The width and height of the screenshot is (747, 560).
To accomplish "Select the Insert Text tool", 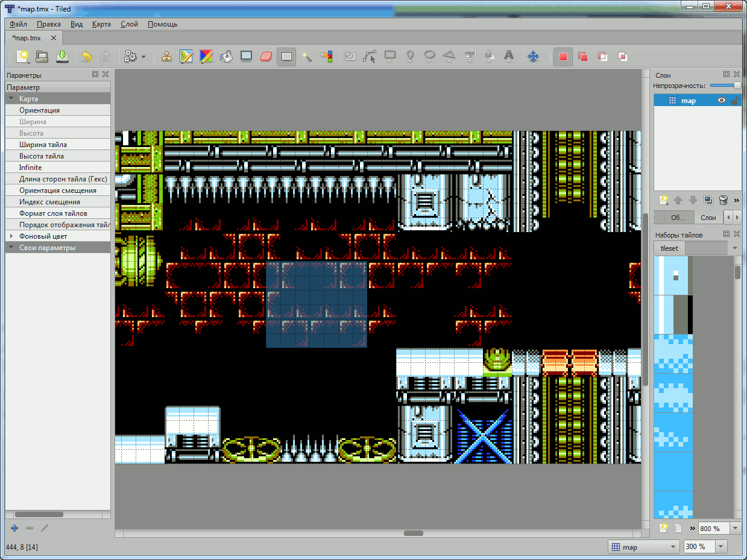I will pos(509,57).
